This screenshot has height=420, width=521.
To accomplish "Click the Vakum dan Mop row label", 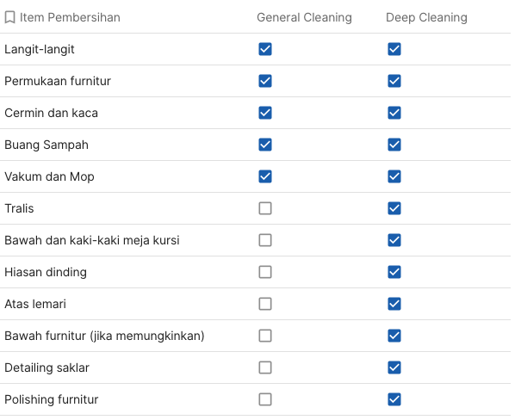I will pyautogui.click(x=49, y=176).
